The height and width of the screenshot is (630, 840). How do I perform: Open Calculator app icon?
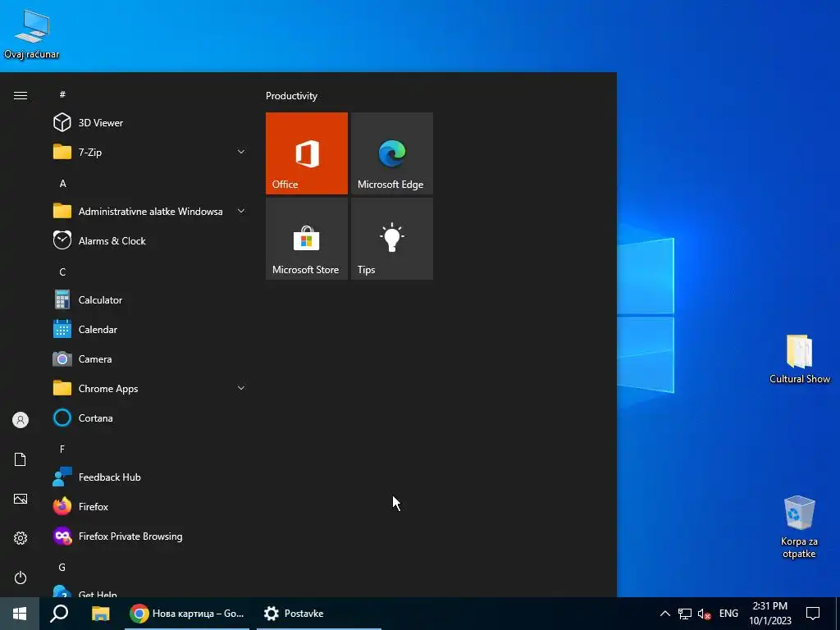point(62,300)
